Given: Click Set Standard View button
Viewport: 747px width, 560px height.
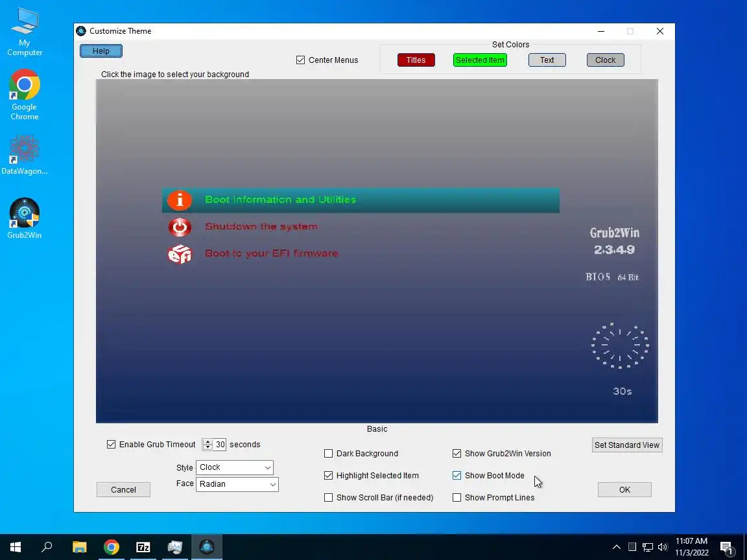Looking at the screenshot, I should [627, 445].
